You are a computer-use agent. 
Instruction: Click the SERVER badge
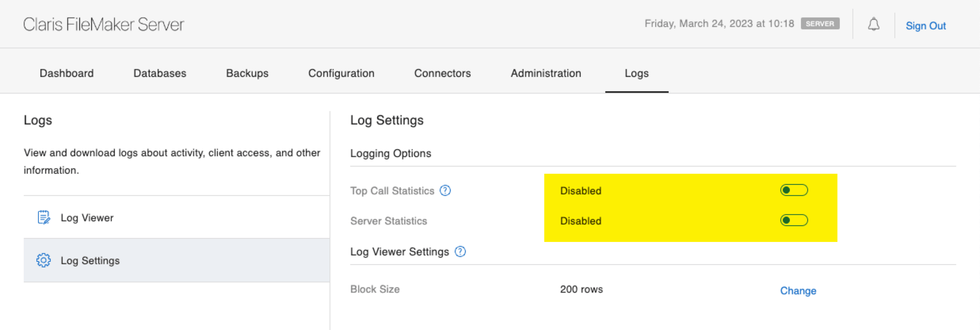point(820,24)
